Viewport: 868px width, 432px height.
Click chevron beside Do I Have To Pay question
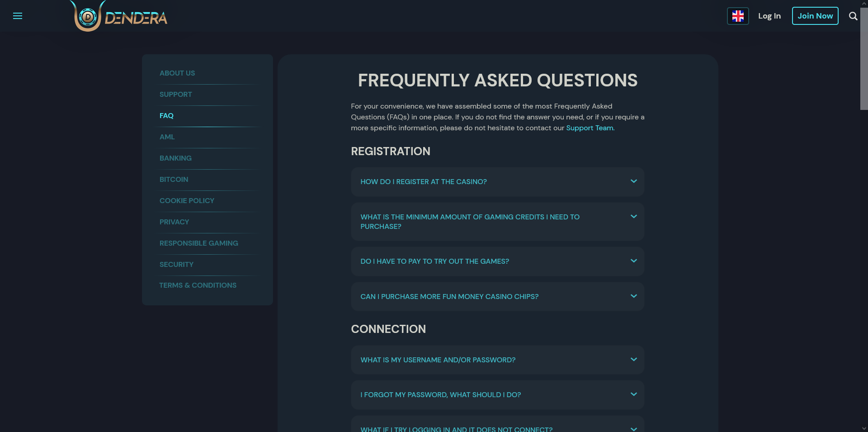tap(633, 261)
